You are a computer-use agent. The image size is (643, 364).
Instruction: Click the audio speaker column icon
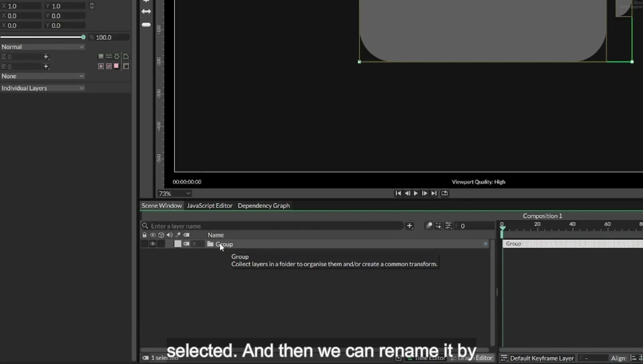click(x=169, y=235)
